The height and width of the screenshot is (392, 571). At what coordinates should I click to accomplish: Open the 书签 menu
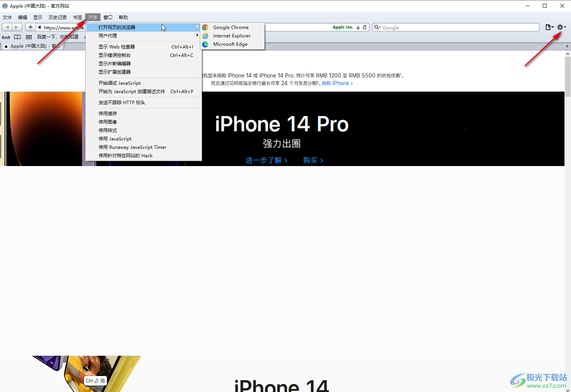[x=78, y=18]
